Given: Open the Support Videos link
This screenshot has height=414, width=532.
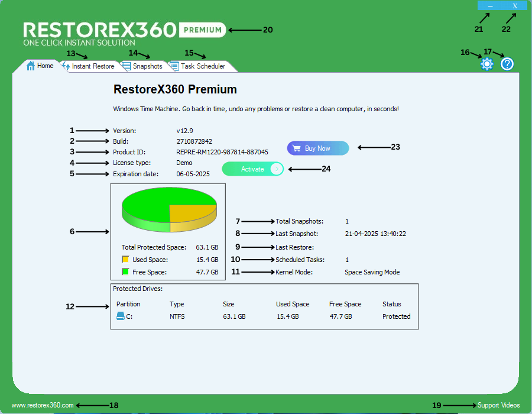Looking at the screenshot, I should click(498, 405).
